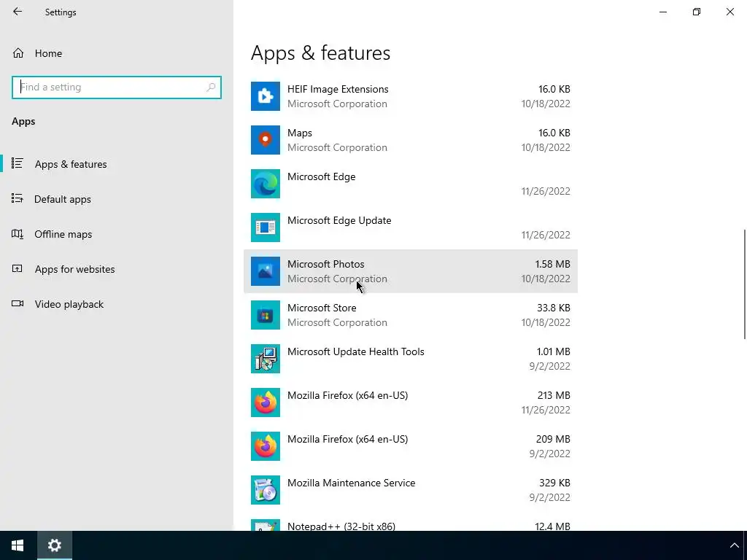Click Firefox icon in the 213 MB row
This screenshot has height=560, width=747.
pyautogui.click(x=266, y=402)
